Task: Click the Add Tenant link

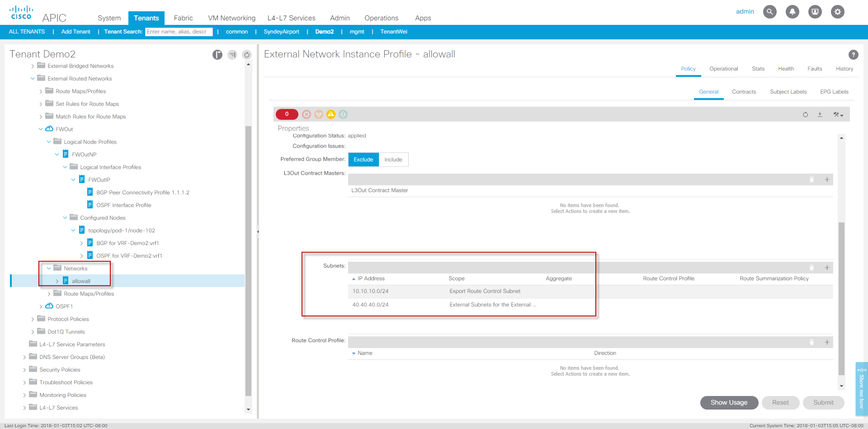Action: click(75, 32)
